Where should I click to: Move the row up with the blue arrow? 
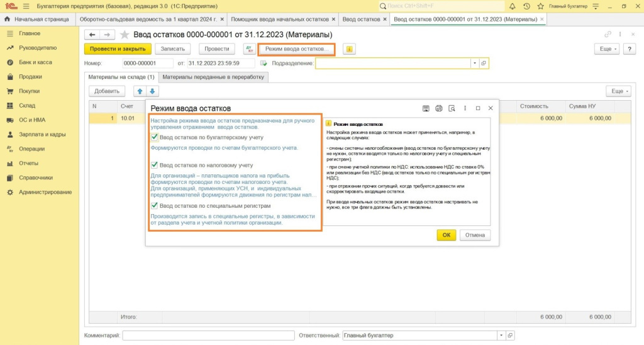point(140,91)
